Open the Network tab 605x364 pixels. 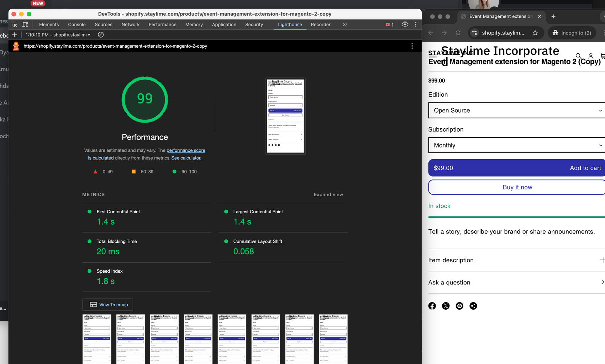tap(131, 25)
